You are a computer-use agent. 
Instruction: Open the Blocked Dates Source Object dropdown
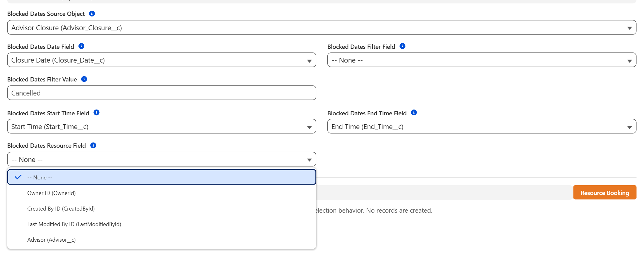322,27
